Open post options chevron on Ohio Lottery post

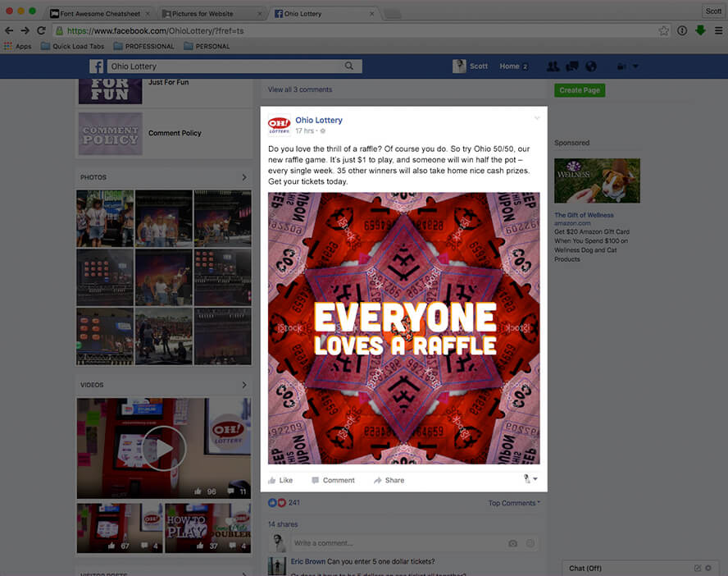pos(537,118)
